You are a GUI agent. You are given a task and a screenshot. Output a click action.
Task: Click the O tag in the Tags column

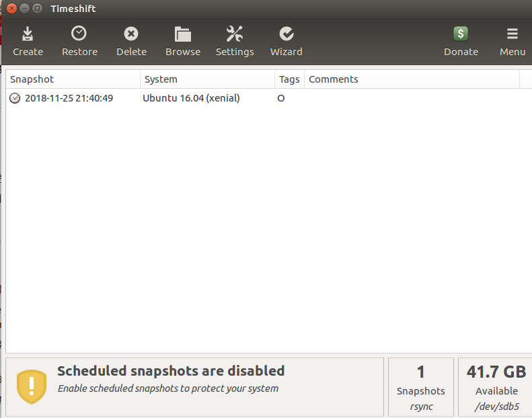pos(281,98)
